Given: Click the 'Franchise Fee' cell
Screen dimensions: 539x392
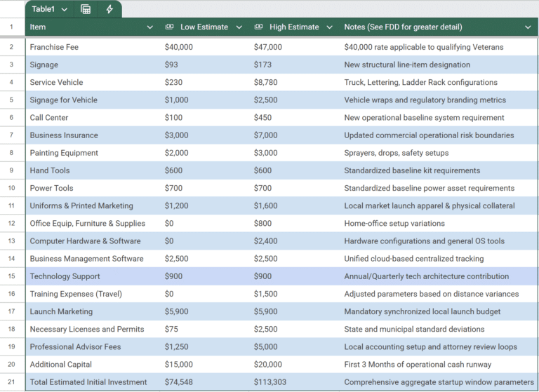Looking at the screenshot, I should tap(93, 47).
